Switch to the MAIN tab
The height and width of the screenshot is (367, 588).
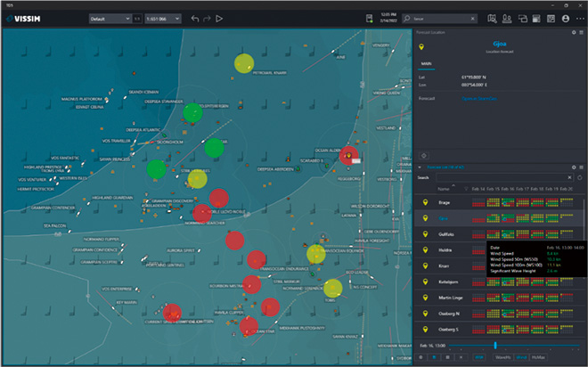click(426, 64)
